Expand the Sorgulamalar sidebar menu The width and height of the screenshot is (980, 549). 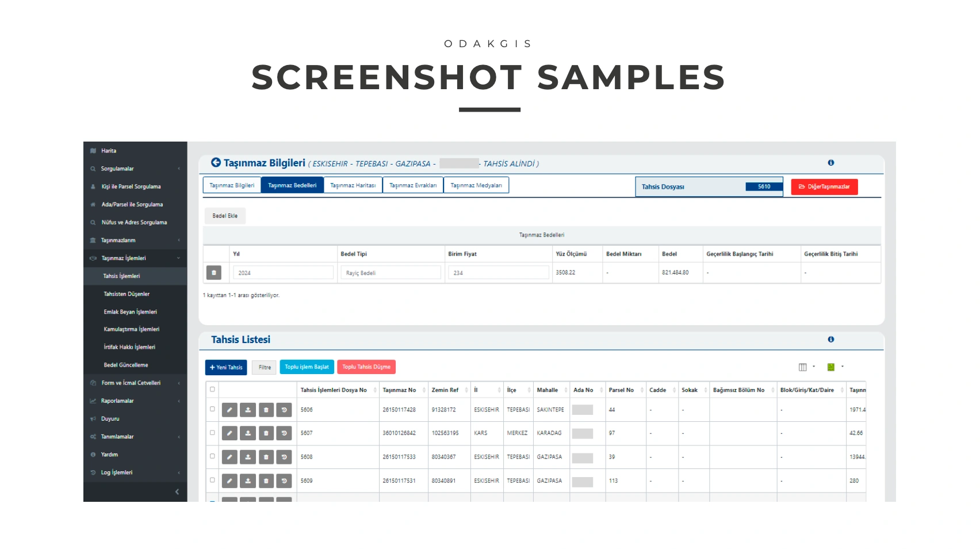135,169
